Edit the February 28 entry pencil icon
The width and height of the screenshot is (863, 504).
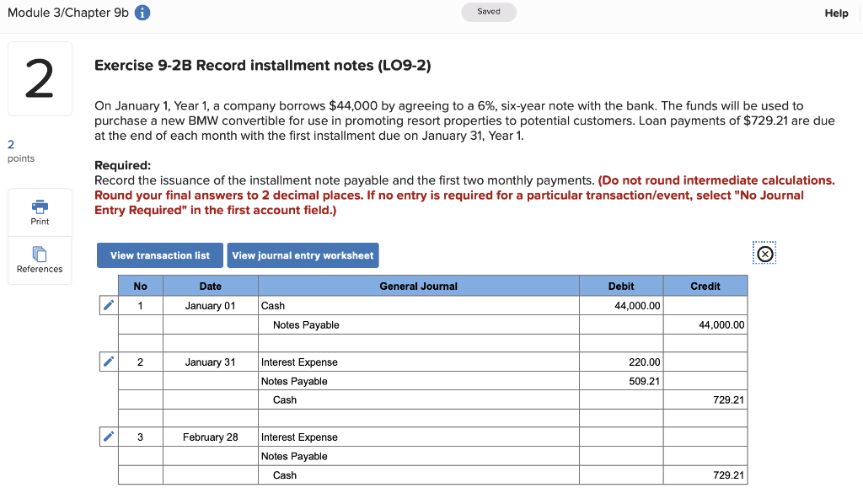pyautogui.click(x=108, y=436)
